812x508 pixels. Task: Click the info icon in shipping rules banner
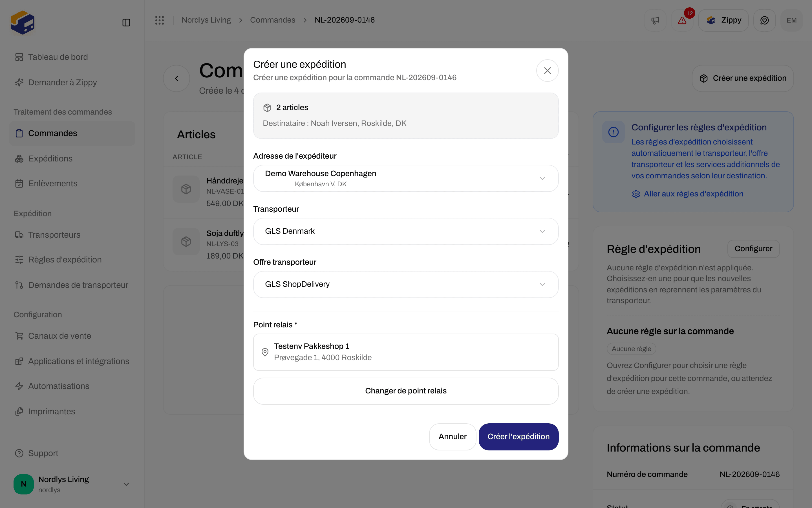613,132
